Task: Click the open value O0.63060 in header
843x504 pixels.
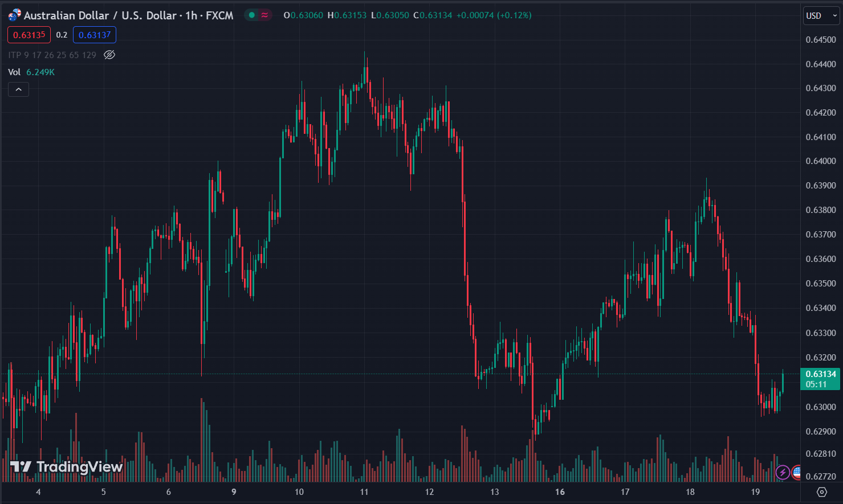Action: click(x=303, y=15)
